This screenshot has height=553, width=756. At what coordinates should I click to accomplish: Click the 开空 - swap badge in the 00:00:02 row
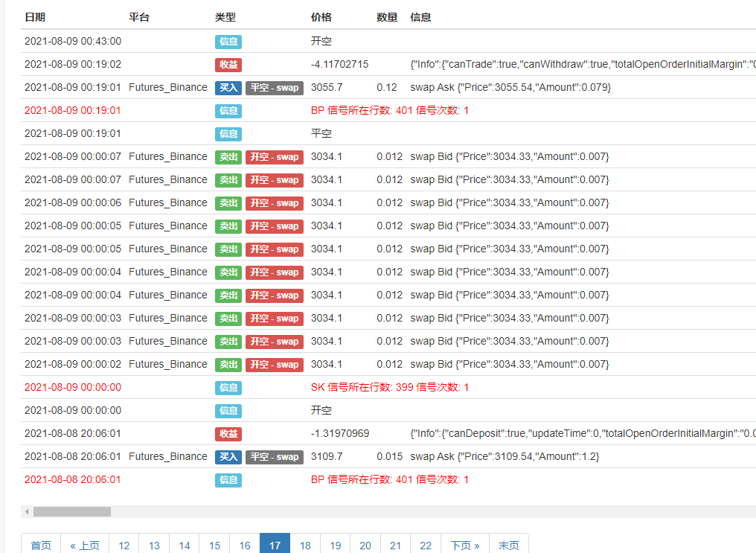(x=275, y=365)
